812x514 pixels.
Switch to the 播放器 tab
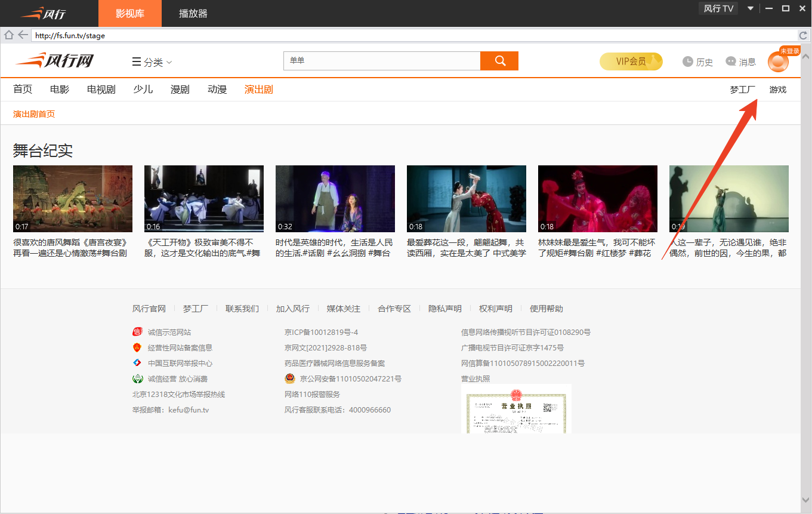coord(193,14)
